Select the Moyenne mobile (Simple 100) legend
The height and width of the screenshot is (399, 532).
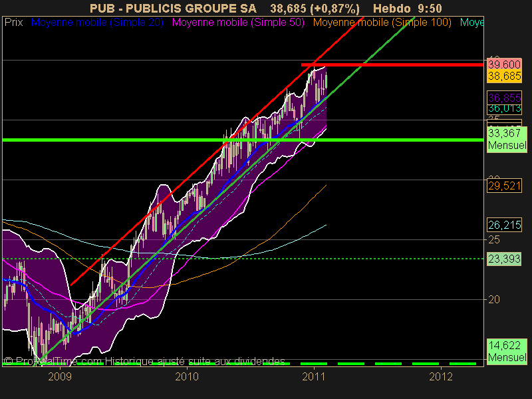[x=382, y=23]
